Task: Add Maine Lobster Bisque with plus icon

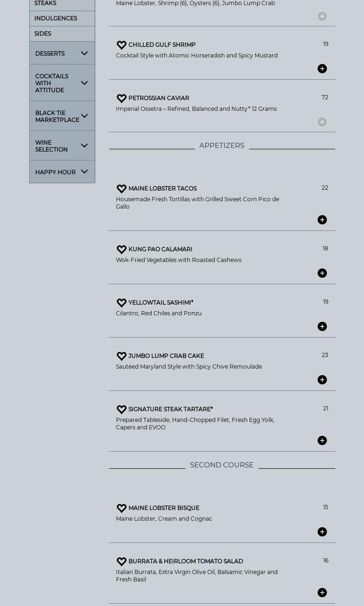Action: tap(322, 532)
